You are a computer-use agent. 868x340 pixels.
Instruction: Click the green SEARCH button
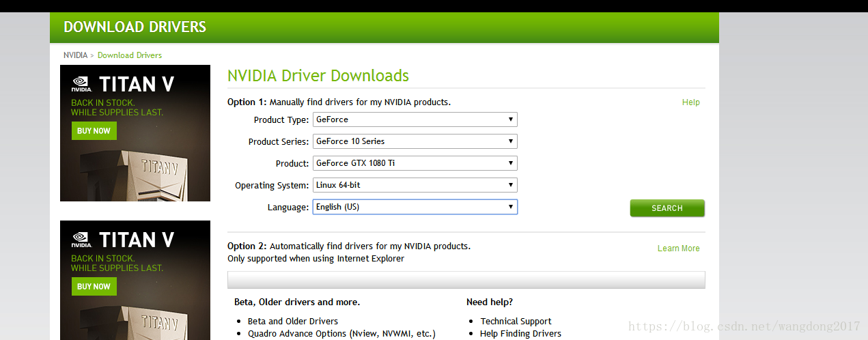(x=667, y=208)
